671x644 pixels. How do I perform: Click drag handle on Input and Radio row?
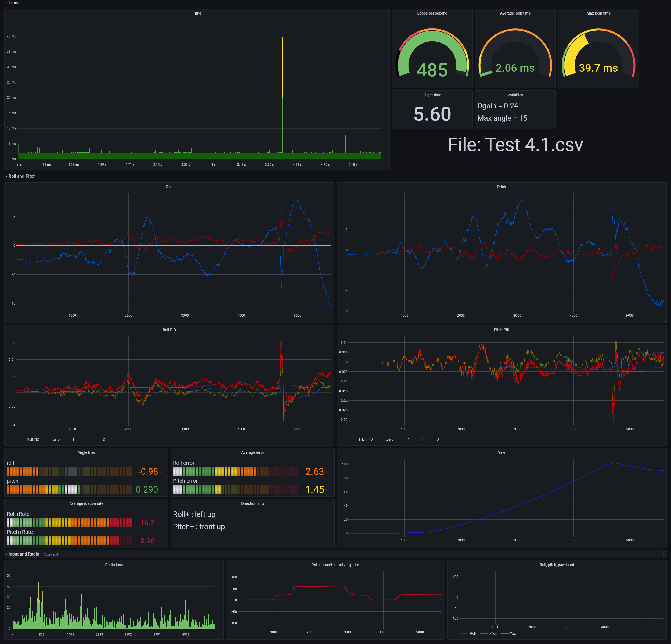coord(664,554)
